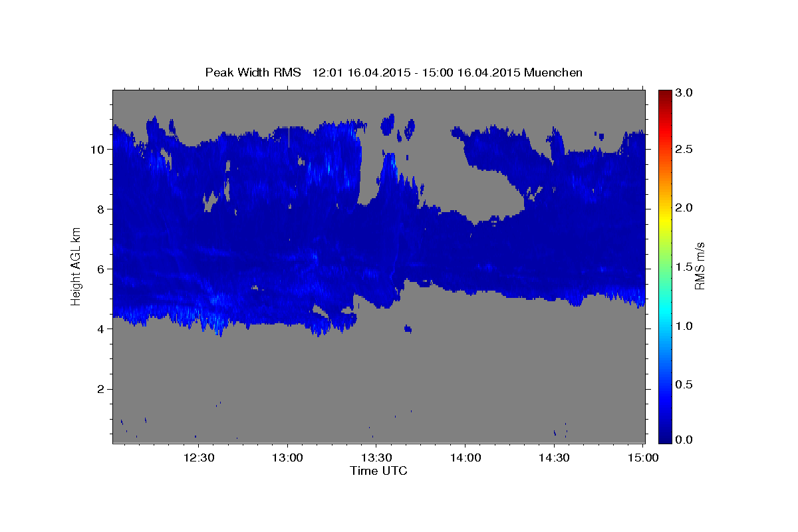Click the height tick label 10
The height and width of the screenshot is (532, 798).
coord(98,150)
